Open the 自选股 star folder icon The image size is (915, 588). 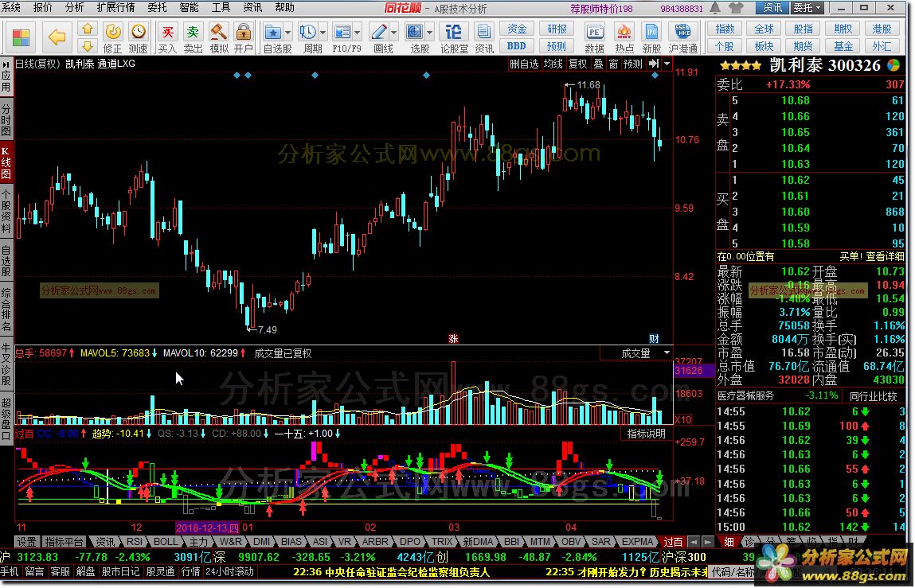click(272, 32)
